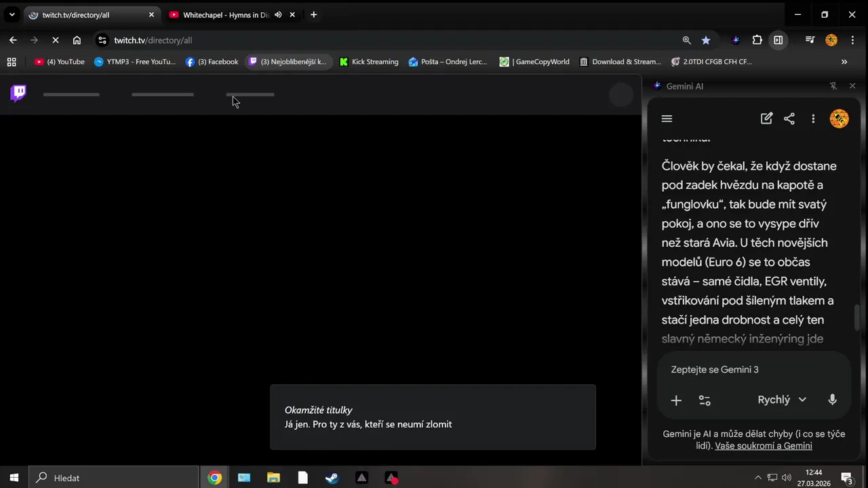Open the bookmarks apps grid icon
Image resolution: width=868 pixels, height=488 pixels.
[x=12, y=62]
